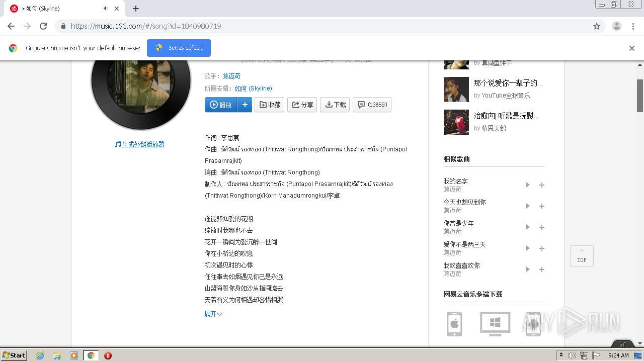
Task: Click the page vertical scrollbar thumb
Action: pyautogui.click(x=640, y=96)
